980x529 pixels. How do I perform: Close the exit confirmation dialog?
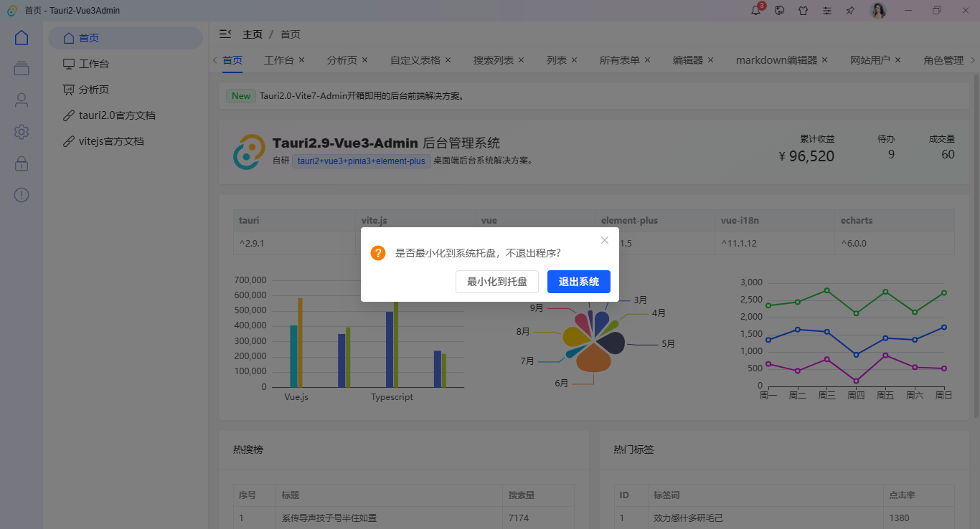(605, 240)
